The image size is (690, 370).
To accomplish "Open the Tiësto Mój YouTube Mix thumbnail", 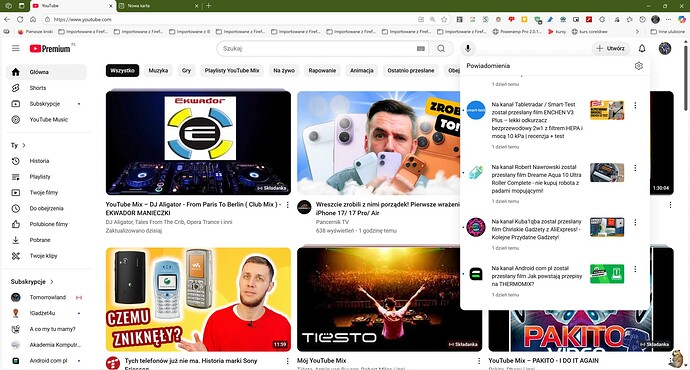I will (x=389, y=299).
